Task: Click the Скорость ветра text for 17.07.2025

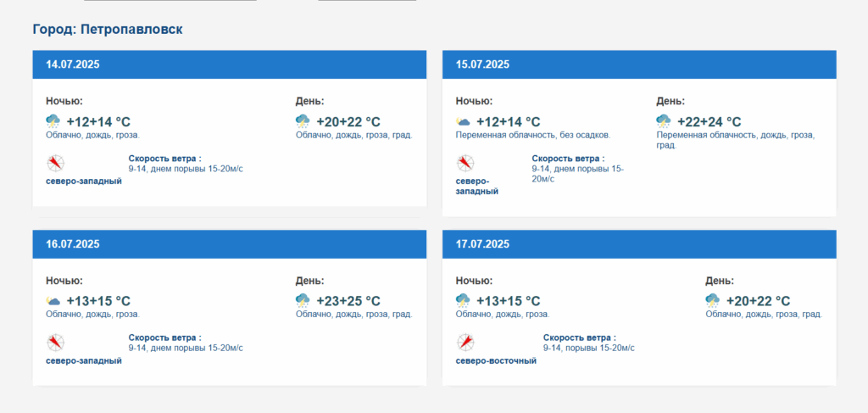Action: point(579,338)
